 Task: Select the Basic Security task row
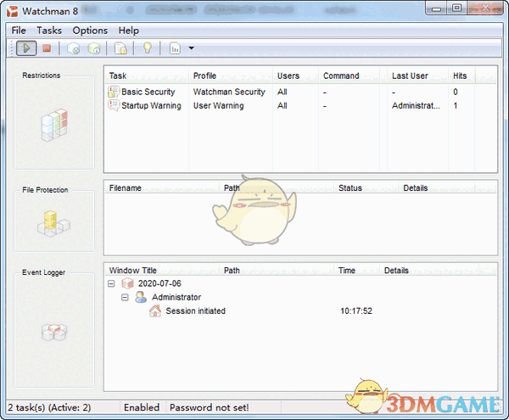[x=300, y=92]
